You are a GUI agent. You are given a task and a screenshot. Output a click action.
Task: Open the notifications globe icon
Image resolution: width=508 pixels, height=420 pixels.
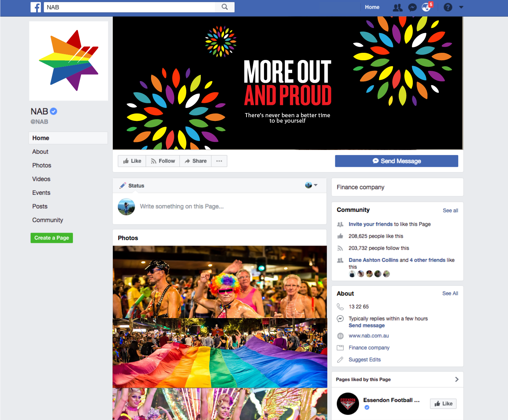click(426, 7)
